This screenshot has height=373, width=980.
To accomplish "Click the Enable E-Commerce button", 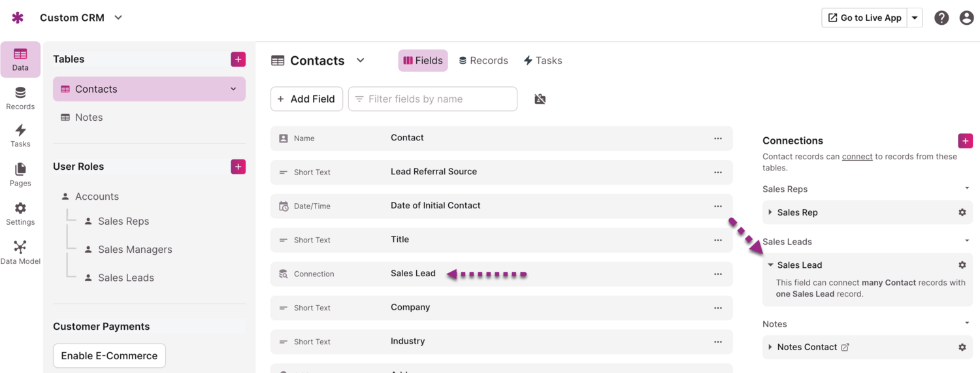I will pos(109,356).
